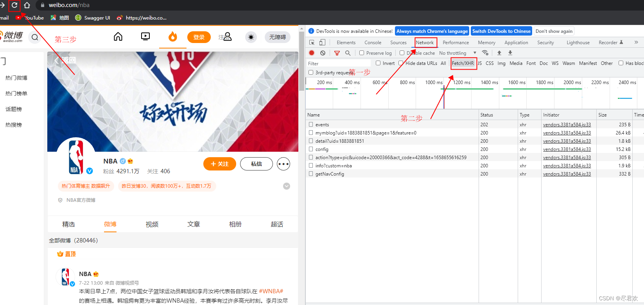The width and height of the screenshot is (644, 305).
Task: Toggle Weibo dark mode sun icon
Action: [x=251, y=37]
